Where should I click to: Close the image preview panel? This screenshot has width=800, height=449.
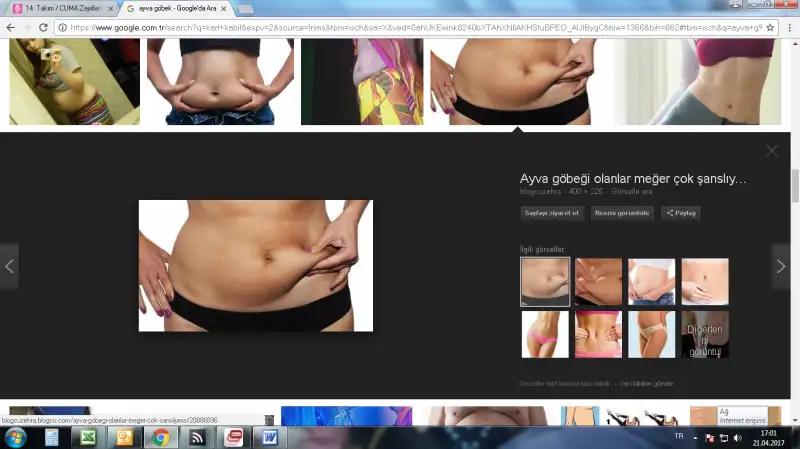click(771, 151)
